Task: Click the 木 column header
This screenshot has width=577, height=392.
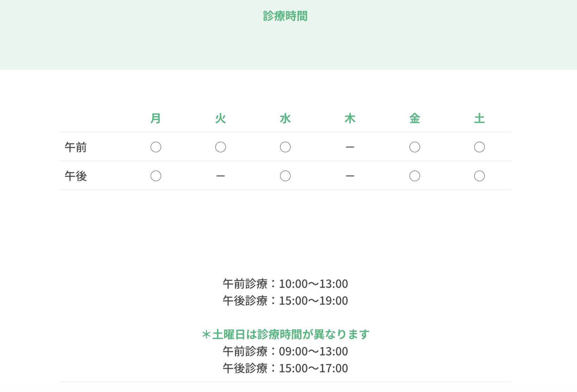Action: tap(350, 119)
